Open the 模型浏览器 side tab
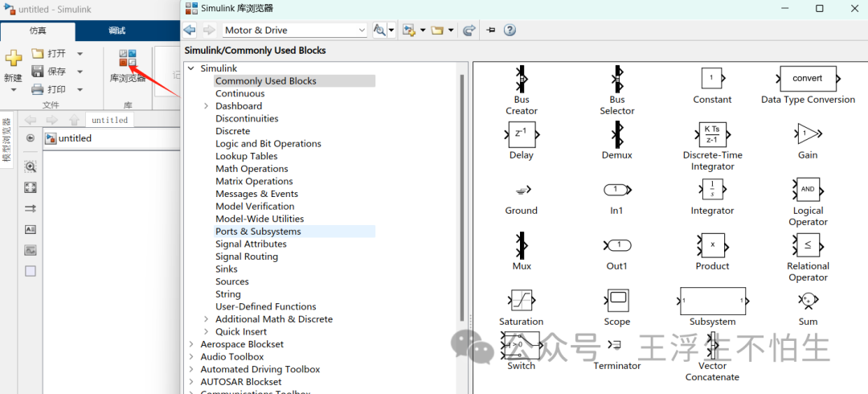868x394 pixels. pos(6,141)
